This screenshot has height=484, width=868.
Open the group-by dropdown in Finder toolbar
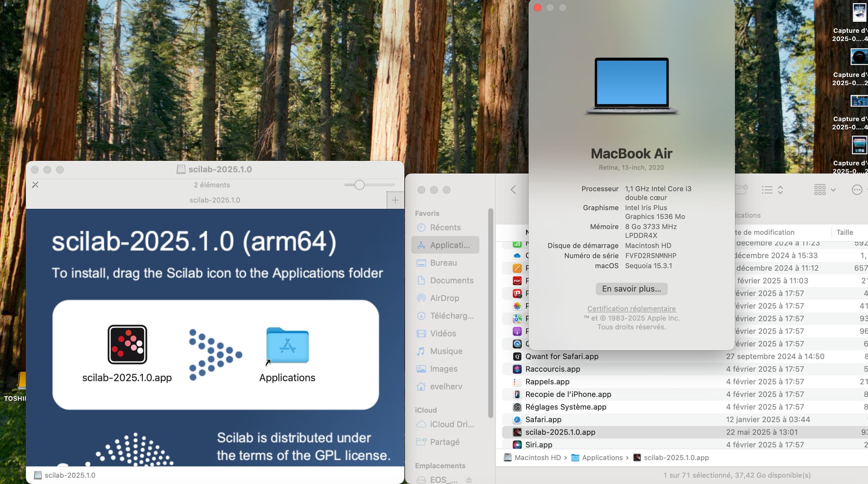pos(825,190)
